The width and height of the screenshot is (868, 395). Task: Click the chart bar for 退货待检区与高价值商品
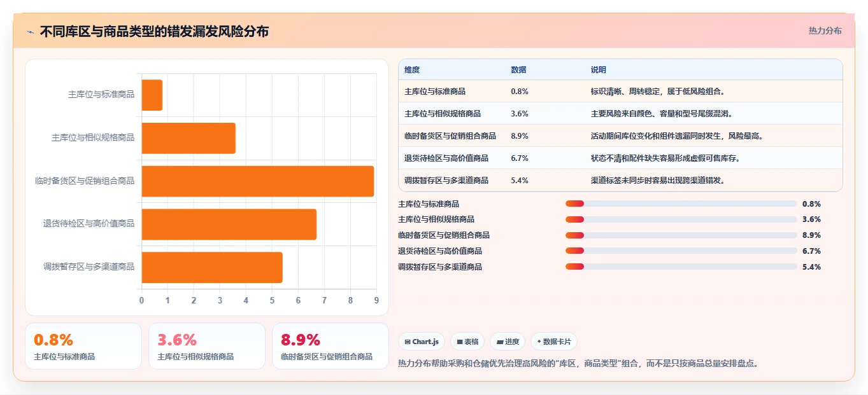pyautogui.click(x=229, y=225)
